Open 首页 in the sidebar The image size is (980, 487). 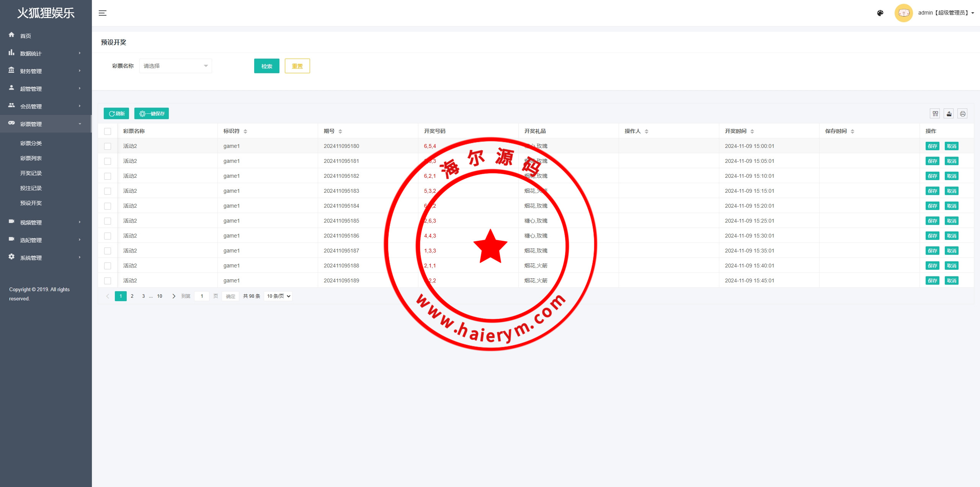pos(26,36)
